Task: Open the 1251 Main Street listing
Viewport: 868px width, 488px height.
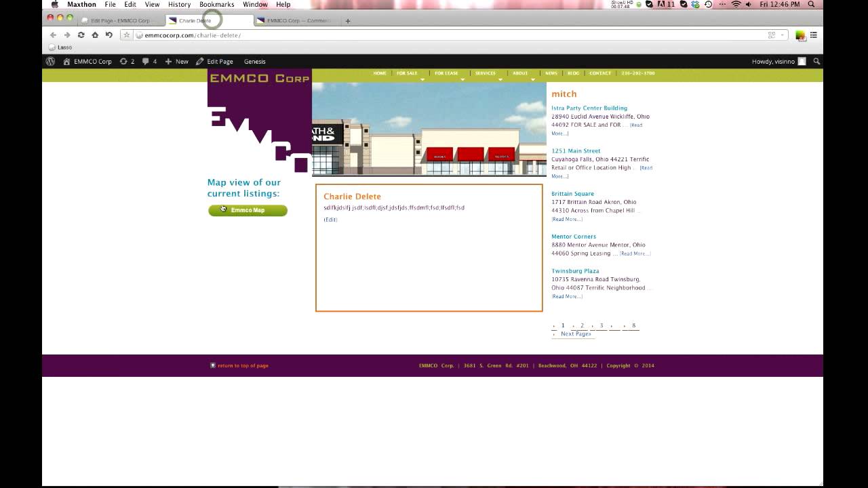Action: [x=576, y=150]
